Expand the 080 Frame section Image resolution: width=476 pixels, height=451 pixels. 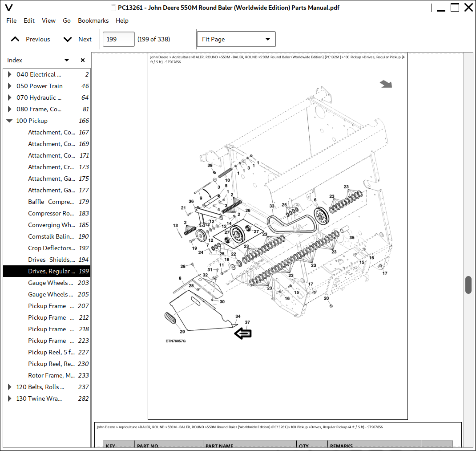click(x=9, y=109)
